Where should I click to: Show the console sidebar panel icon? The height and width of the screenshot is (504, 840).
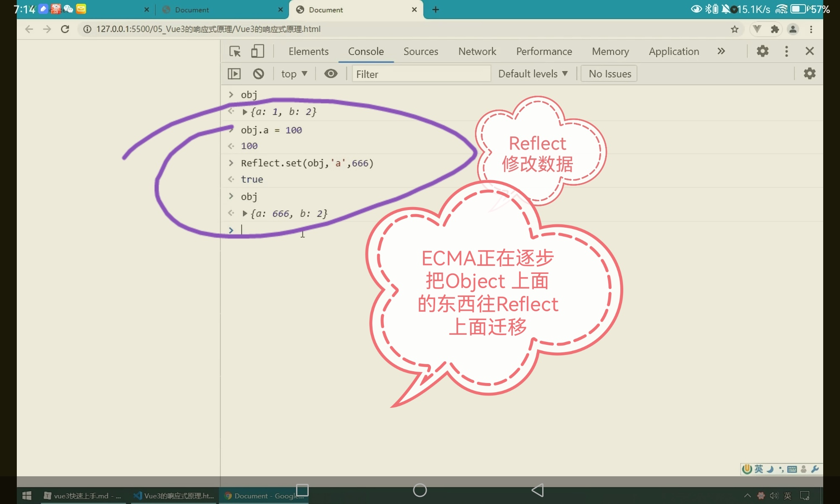234,74
